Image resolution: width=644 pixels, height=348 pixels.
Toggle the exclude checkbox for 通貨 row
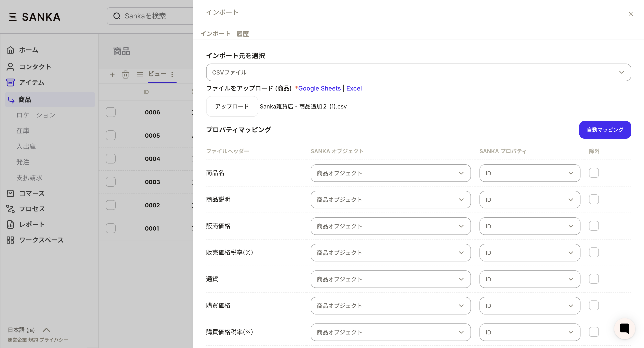click(x=594, y=279)
